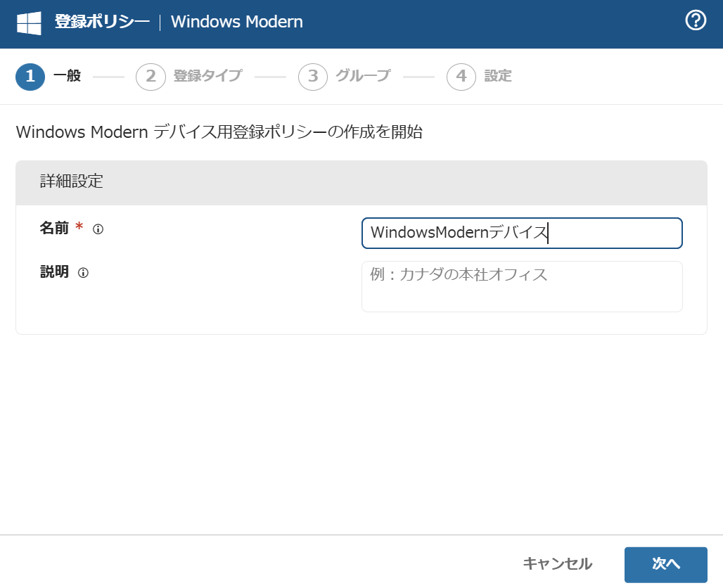Open the help question mark icon
Image resolution: width=723 pixels, height=588 pixels.
pos(696,20)
